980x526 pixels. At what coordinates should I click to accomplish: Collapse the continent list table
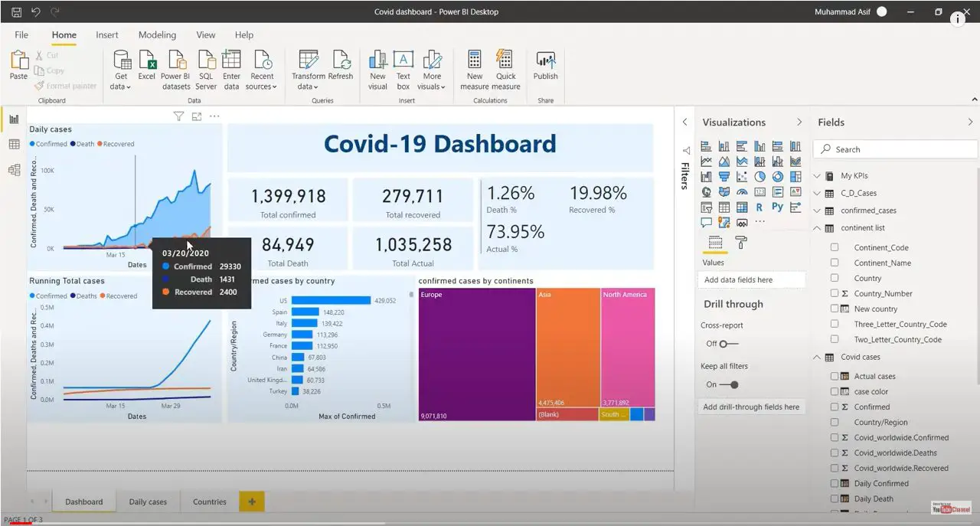point(817,227)
